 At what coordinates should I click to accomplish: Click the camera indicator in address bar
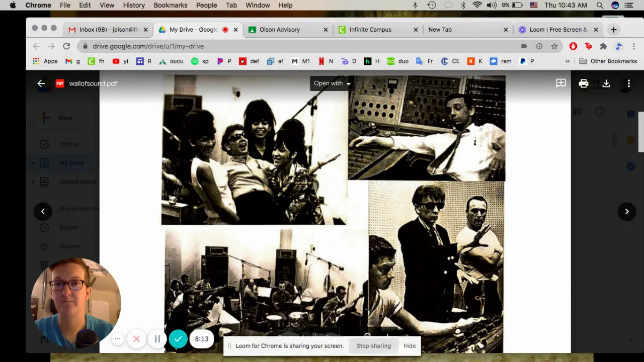tap(524, 46)
